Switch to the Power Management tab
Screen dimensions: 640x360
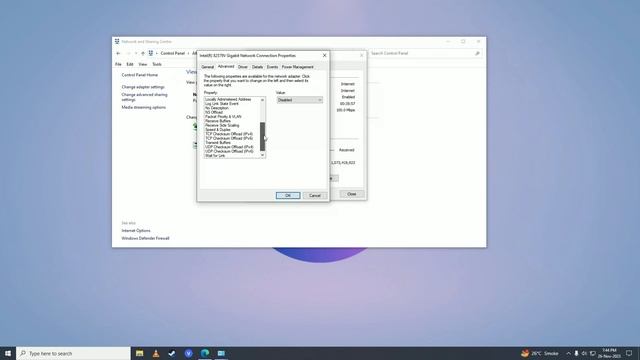click(x=298, y=67)
